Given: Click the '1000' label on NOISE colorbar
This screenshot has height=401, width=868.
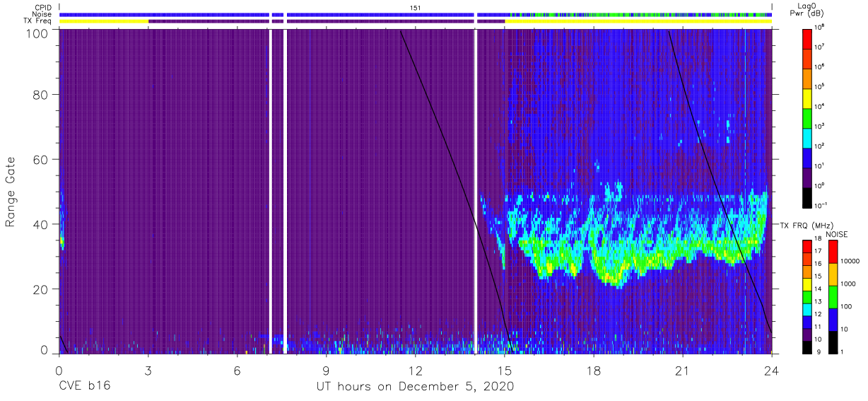Looking at the screenshot, I should point(847,284).
